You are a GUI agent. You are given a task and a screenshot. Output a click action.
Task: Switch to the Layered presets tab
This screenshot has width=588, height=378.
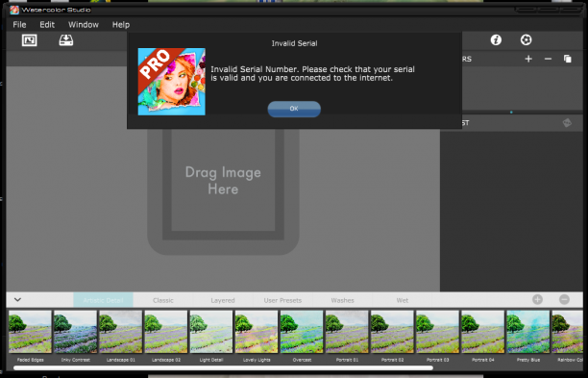223,300
